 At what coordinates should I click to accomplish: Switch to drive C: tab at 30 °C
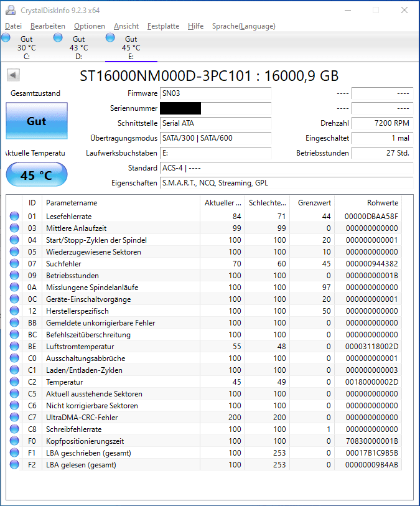27,47
